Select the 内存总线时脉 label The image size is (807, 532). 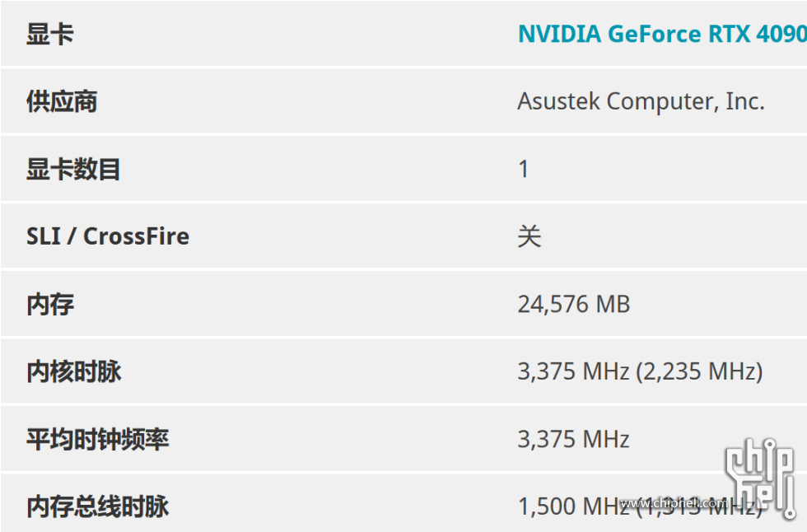coord(98,506)
